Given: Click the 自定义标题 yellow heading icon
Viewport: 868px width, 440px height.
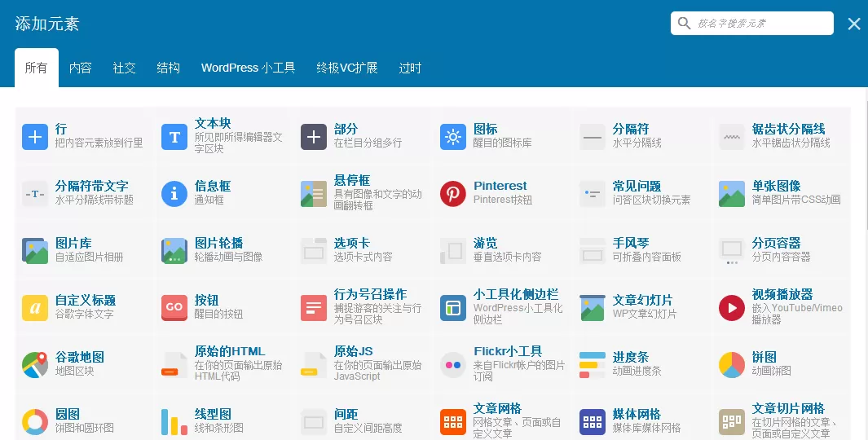Looking at the screenshot, I should click(35, 308).
